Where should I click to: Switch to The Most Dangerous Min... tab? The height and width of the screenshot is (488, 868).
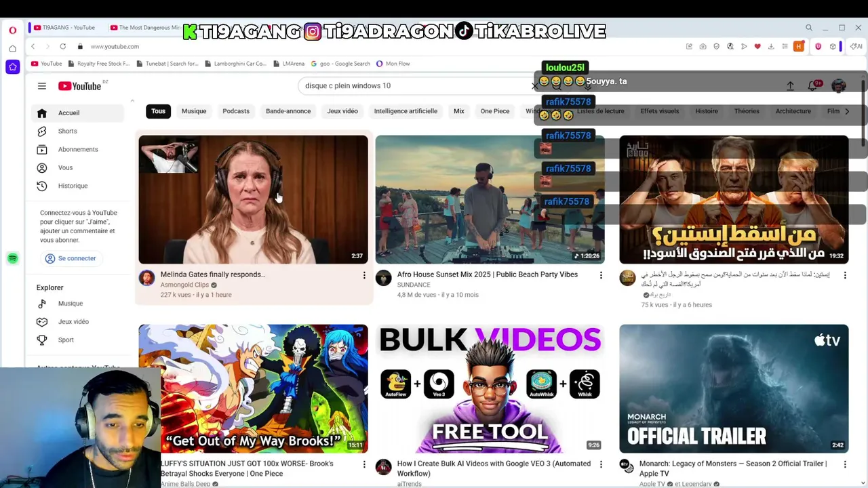pos(146,28)
